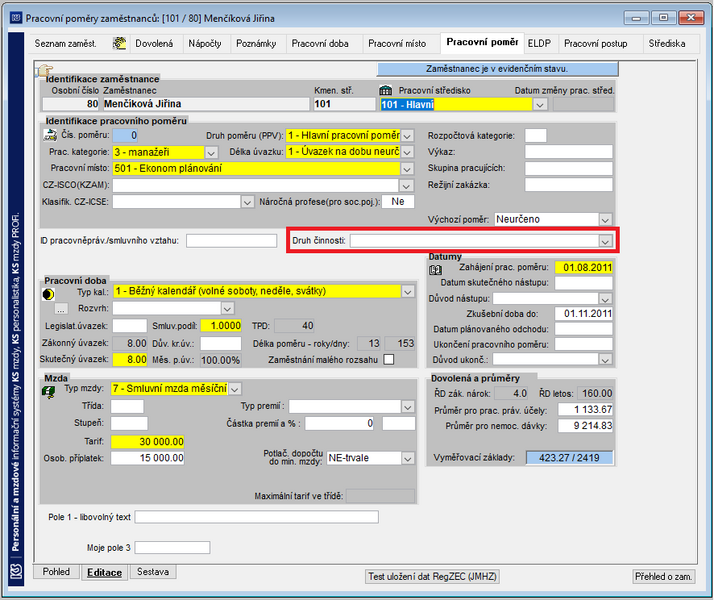Click the Rozpočtová kategorie field
Screen dimensions: 714x600
click(x=536, y=136)
